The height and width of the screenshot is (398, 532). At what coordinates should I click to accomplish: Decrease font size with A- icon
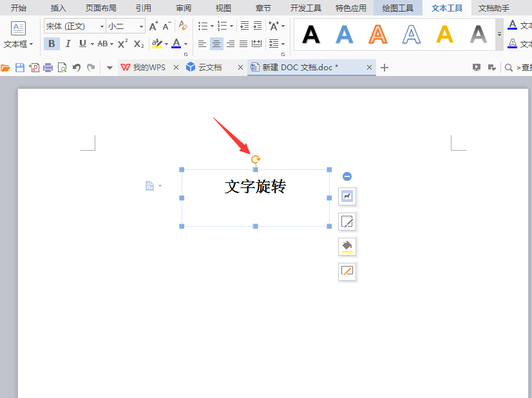167,26
